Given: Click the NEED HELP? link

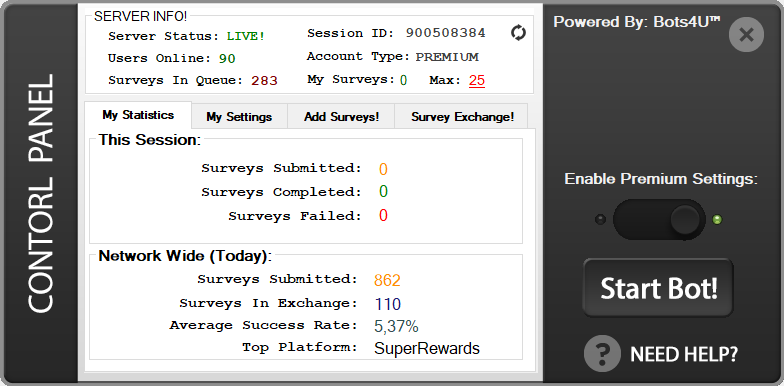Looking at the screenshot, I should pos(684,354).
